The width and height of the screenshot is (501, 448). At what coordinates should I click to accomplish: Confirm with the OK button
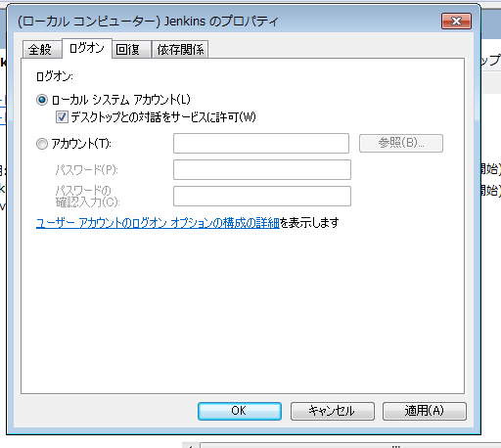(x=240, y=411)
